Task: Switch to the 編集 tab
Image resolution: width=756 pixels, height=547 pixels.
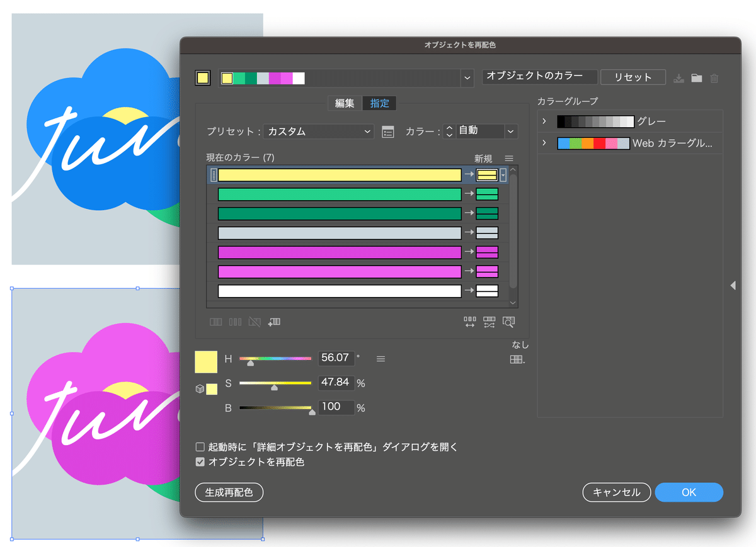Action: [345, 103]
